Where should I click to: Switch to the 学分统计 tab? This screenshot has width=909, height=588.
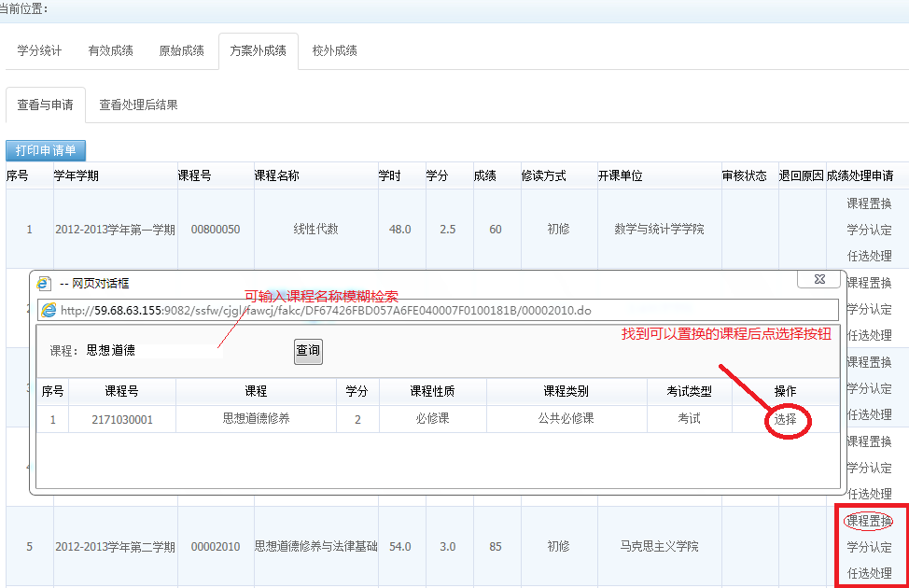pyautogui.click(x=39, y=50)
